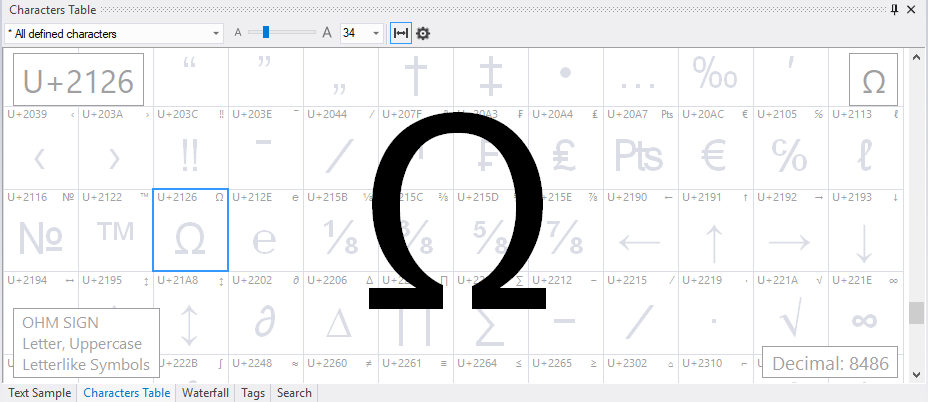Select the U+203A right angle quote cell
Image resolution: width=928 pixels, height=402 pixels.
(115, 147)
